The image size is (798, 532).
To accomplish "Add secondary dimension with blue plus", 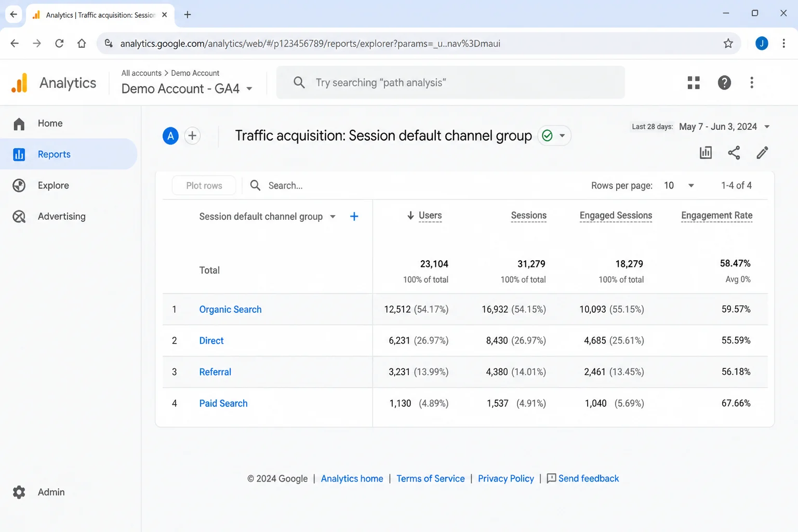I will 354,217.
